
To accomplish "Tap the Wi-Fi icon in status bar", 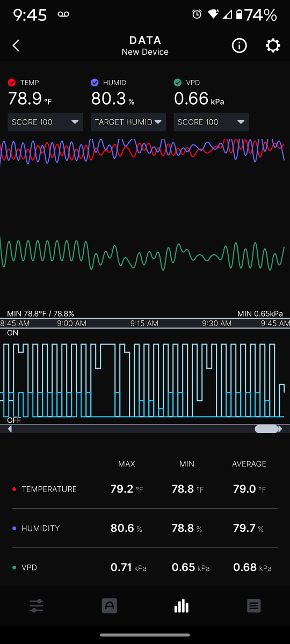I will [x=214, y=14].
